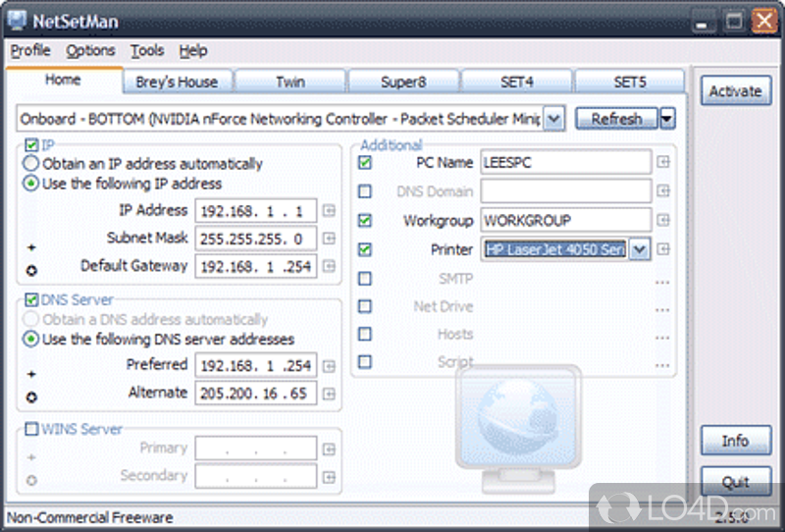Switch to Brey's House profile tab
This screenshot has height=532, width=785.
(178, 81)
